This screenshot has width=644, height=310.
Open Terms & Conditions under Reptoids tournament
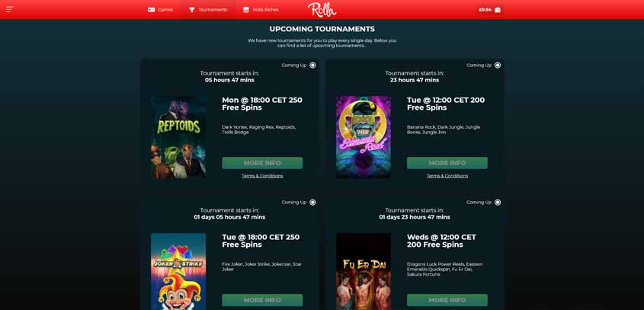tap(262, 176)
